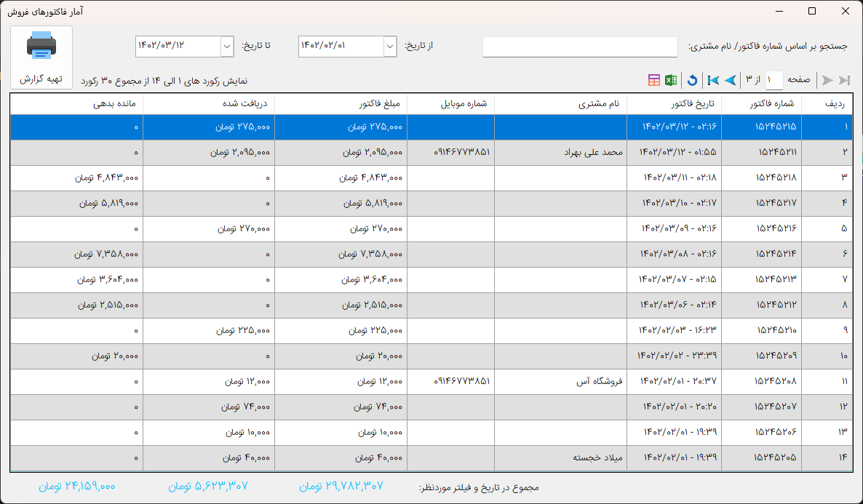This screenshot has width=863, height=504.
Task: Export the invoice list to Excel
Action: point(670,80)
